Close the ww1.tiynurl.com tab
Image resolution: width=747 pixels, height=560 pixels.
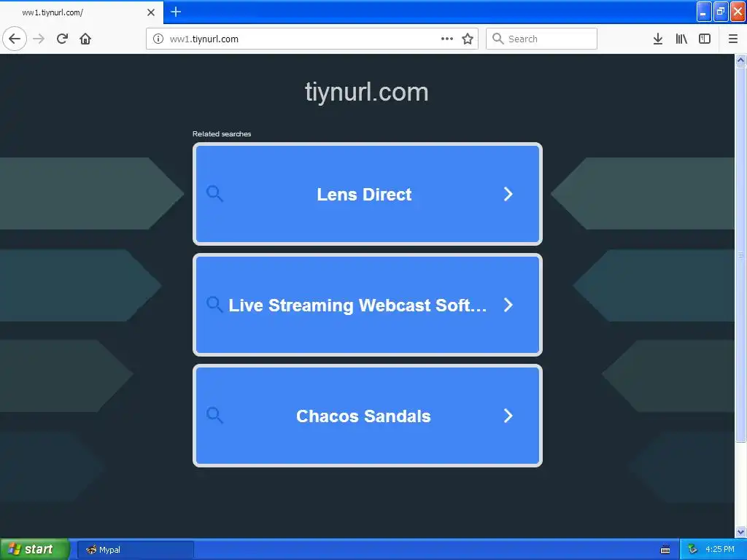click(x=151, y=12)
